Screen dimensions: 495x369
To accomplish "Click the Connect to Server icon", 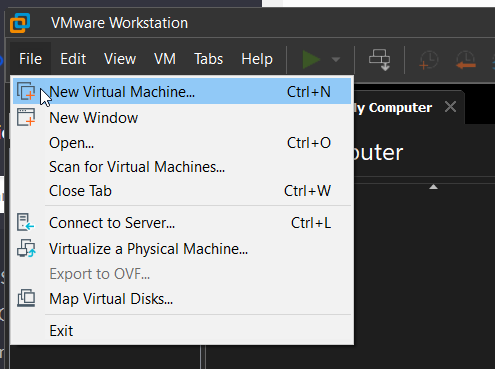I will click(x=26, y=222).
